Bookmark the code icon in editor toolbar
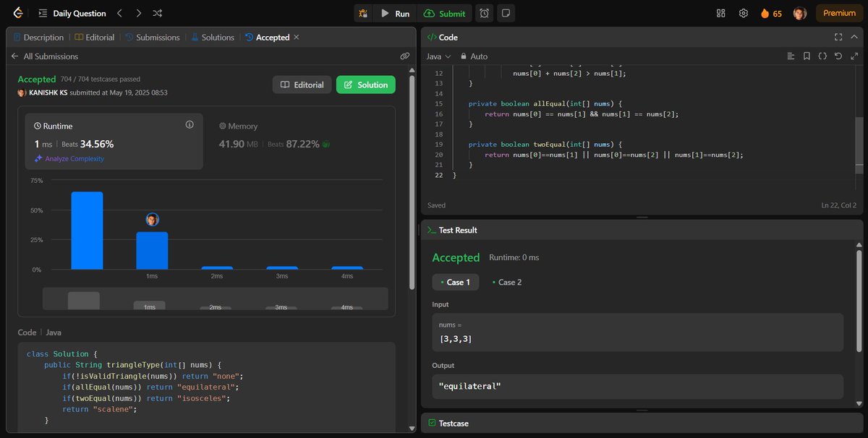The width and height of the screenshot is (868, 438). (807, 56)
